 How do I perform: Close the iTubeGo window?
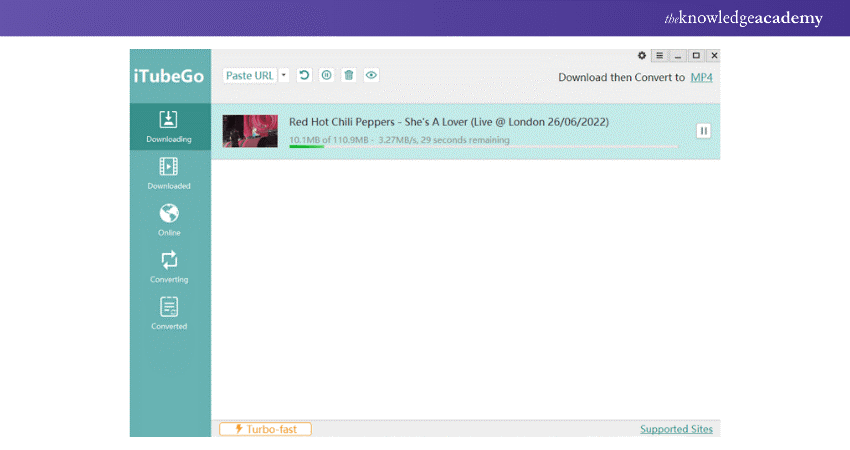[x=714, y=55]
